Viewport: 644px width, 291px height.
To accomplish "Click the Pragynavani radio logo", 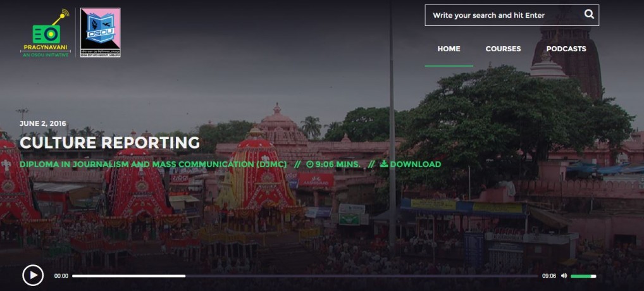I will pyautogui.click(x=45, y=32).
